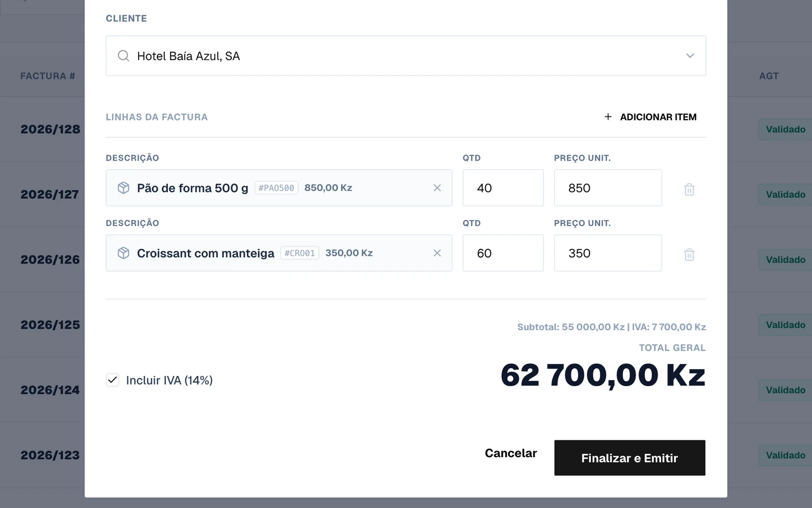Viewport: 812px width, 508px height.
Task: Add a new invoice line with ADICIONAR ITEM
Action: pos(650,117)
